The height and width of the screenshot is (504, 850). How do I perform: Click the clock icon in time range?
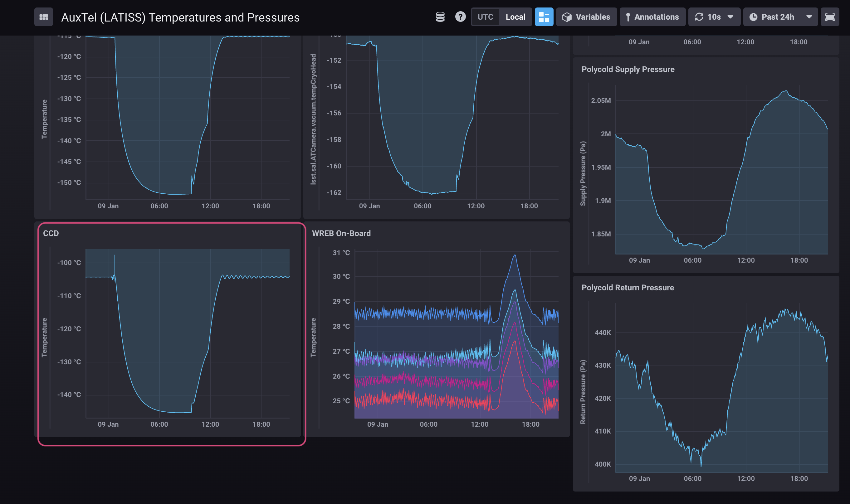point(753,17)
